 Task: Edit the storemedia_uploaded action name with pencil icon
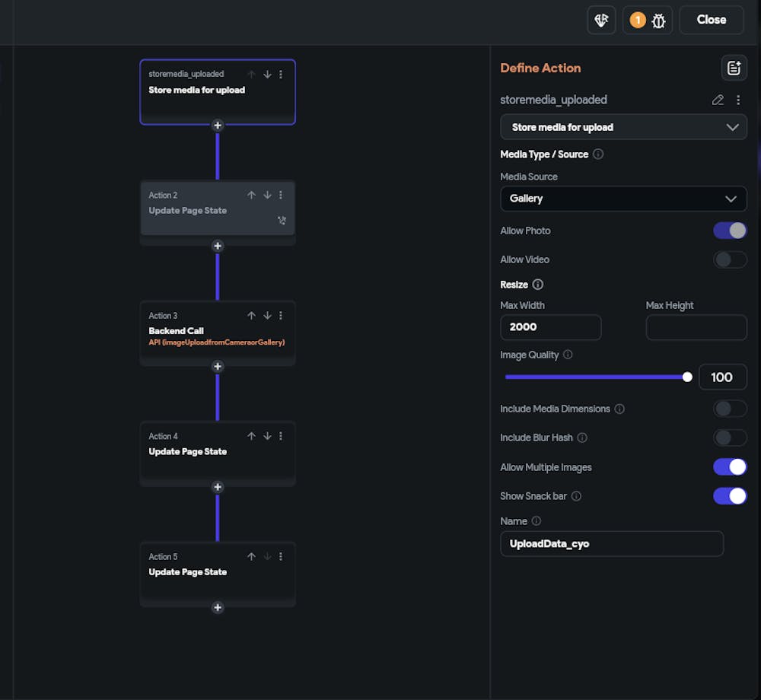(718, 100)
